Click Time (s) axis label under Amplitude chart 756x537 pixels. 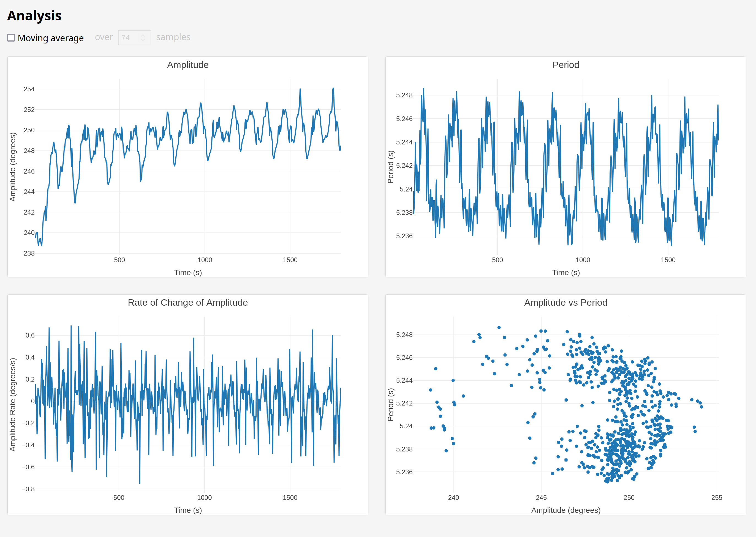click(x=187, y=272)
